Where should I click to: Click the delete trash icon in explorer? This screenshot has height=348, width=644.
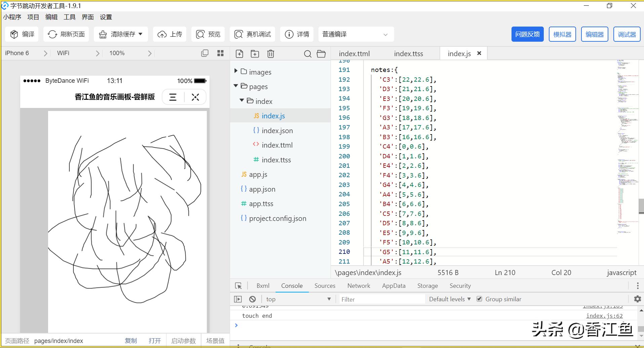(x=271, y=54)
